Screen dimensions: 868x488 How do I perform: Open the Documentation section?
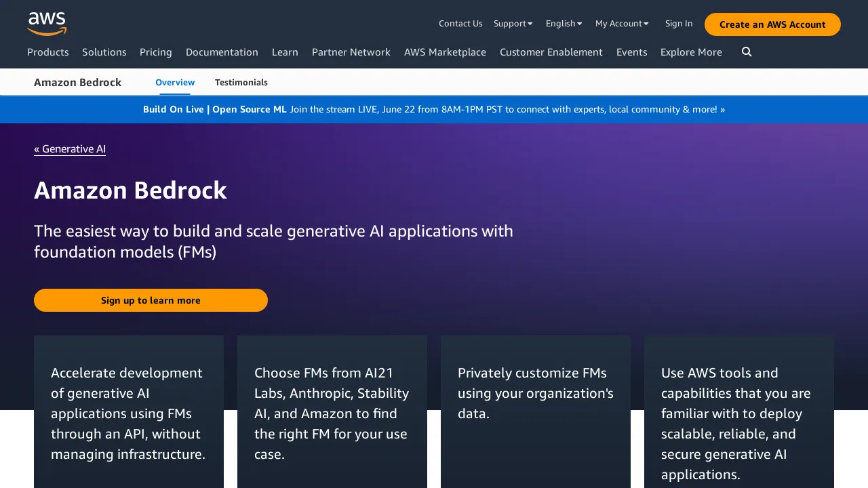[x=222, y=52]
